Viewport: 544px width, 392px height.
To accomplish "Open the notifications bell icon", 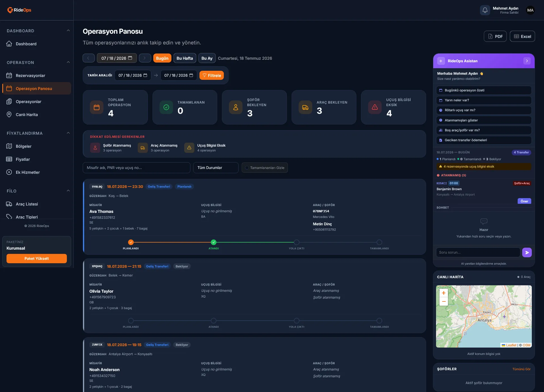I will click(485, 10).
